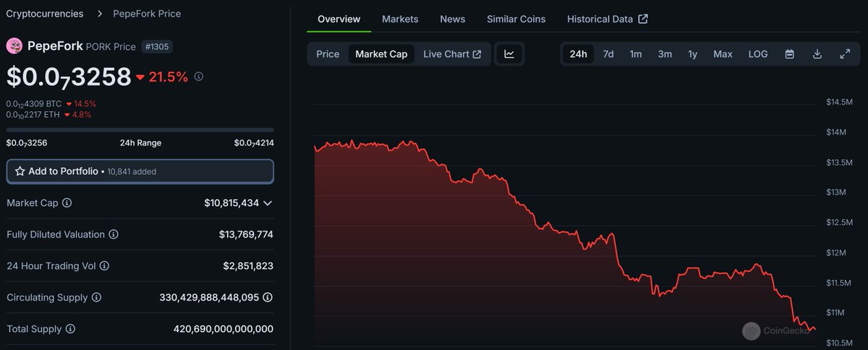Download chart data with download icon
Image resolution: width=868 pixels, height=350 pixels.
817,54
